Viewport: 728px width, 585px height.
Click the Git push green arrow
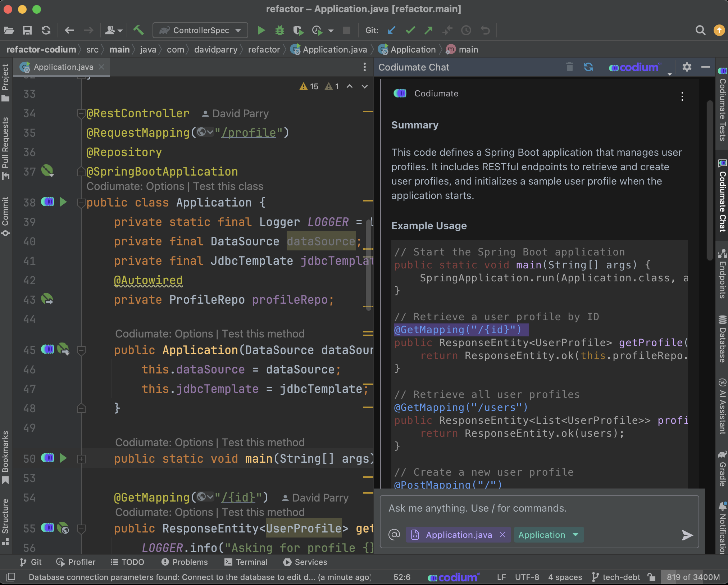coord(429,30)
